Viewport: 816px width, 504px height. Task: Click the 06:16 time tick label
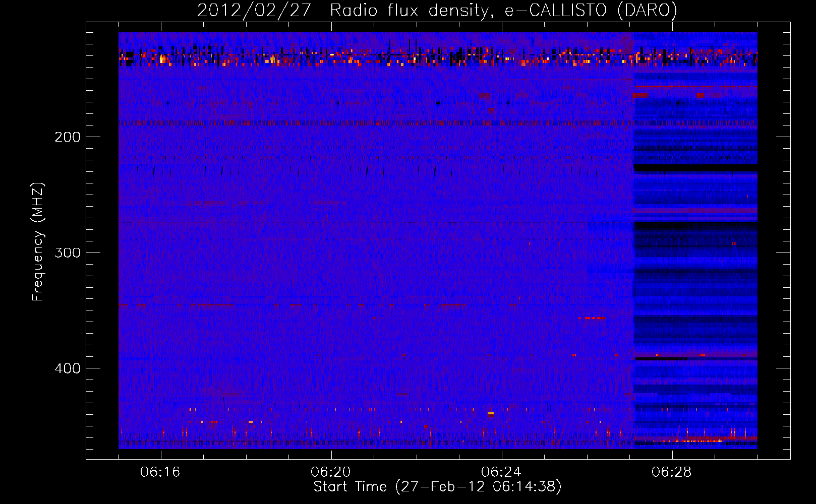[x=160, y=472]
